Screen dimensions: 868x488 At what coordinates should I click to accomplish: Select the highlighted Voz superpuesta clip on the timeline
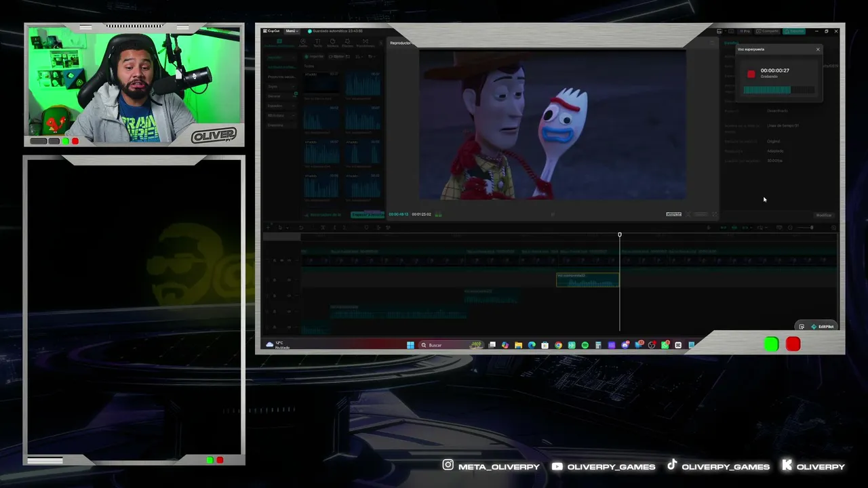point(587,280)
